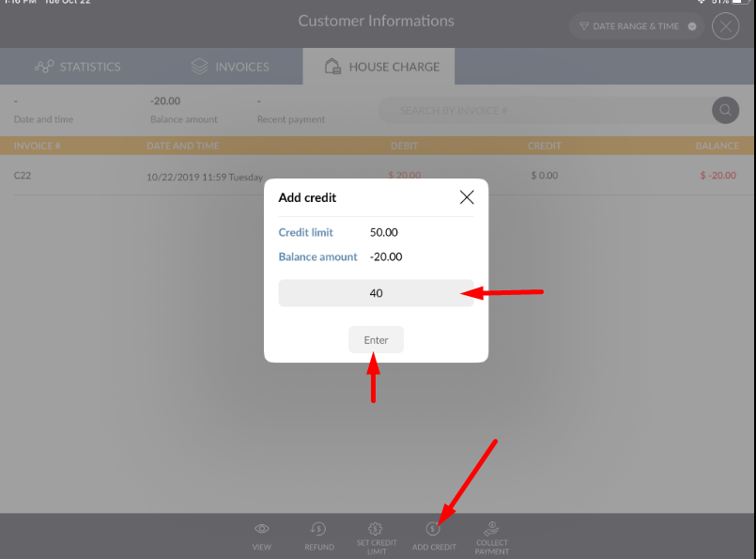The width and height of the screenshot is (756, 559).
Task: Open the Refund action in bottom bar
Action: (319, 529)
